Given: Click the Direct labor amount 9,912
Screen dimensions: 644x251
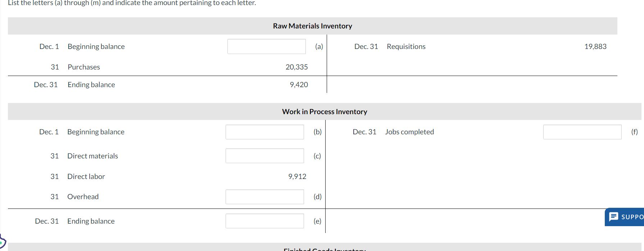Looking at the screenshot, I should pyautogui.click(x=297, y=176).
